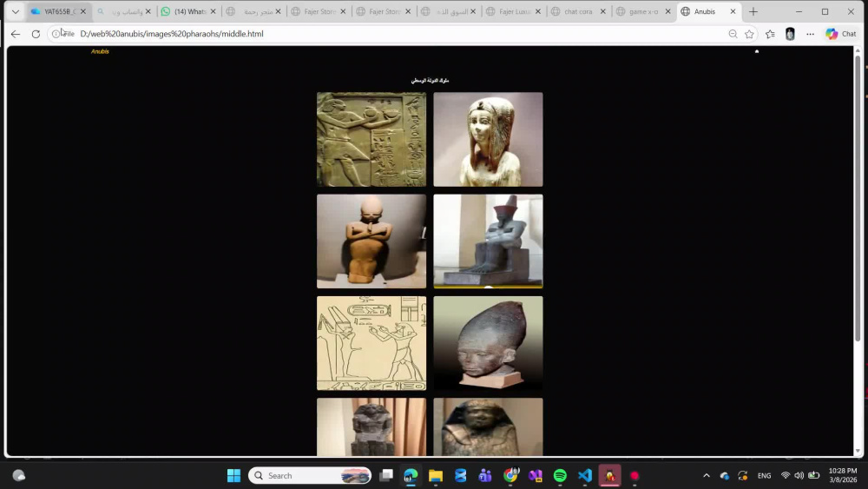Open the Settings and more ellipsis menu
This screenshot has height=489, width=868.
coord(811,34)
